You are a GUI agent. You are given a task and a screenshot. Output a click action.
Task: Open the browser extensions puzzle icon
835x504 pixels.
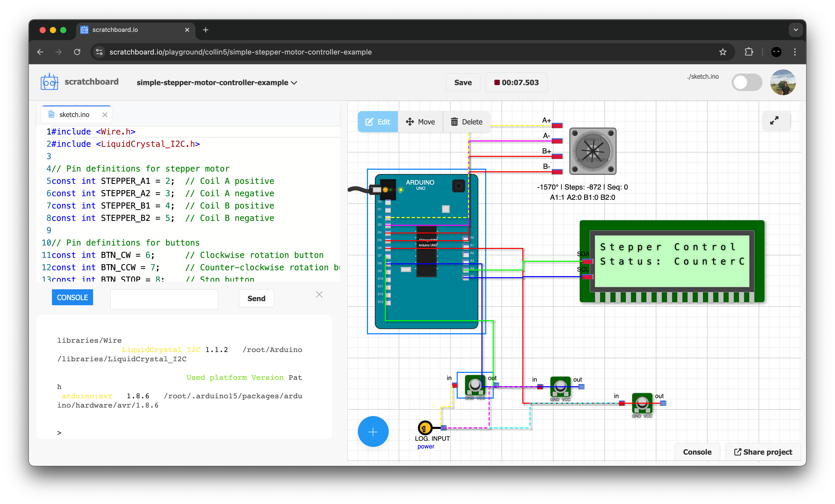[x=749, y=52]
